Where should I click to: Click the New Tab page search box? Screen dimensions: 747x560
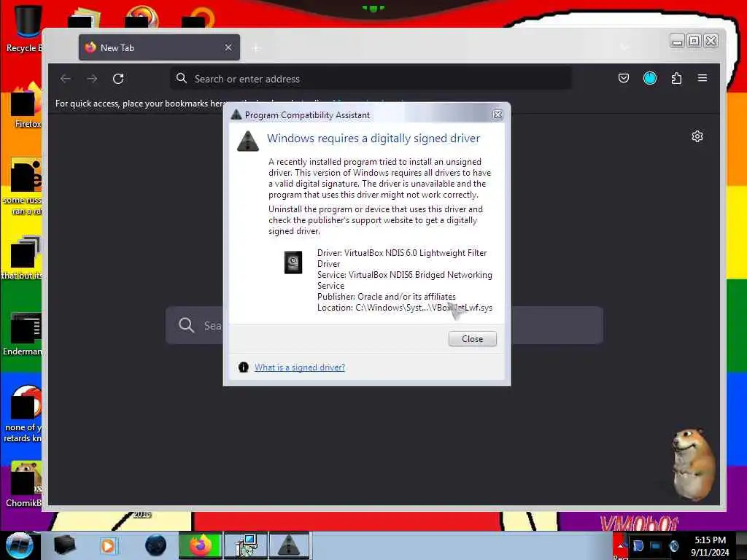384,325
